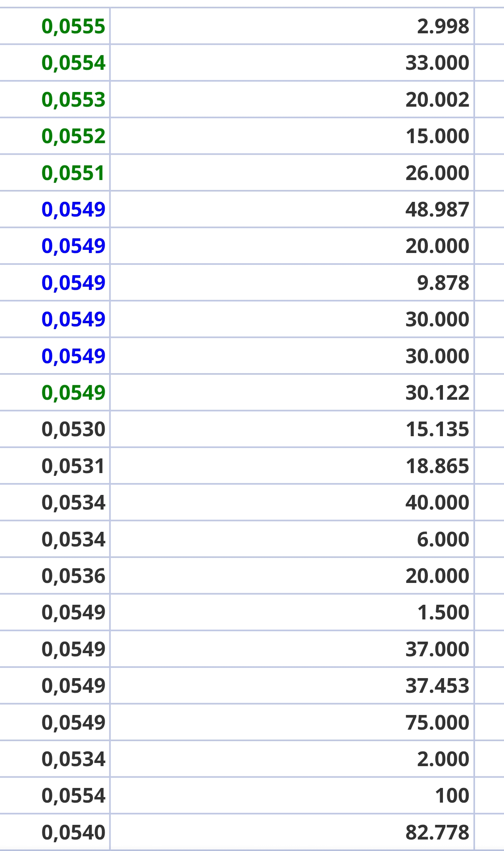Select the price 0,0530
504x851 pixels.
[x=73, y=429]
